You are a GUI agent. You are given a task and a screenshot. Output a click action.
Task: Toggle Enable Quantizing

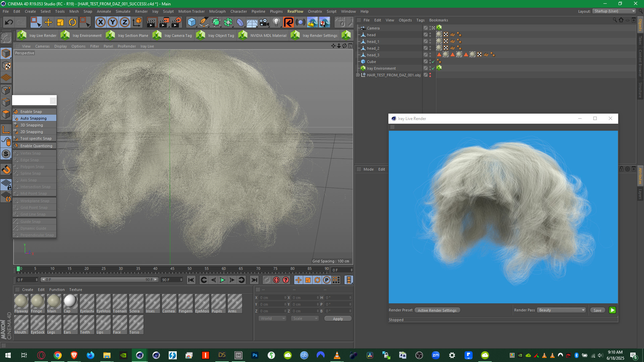pyautogui.click(x=35, y=146)
